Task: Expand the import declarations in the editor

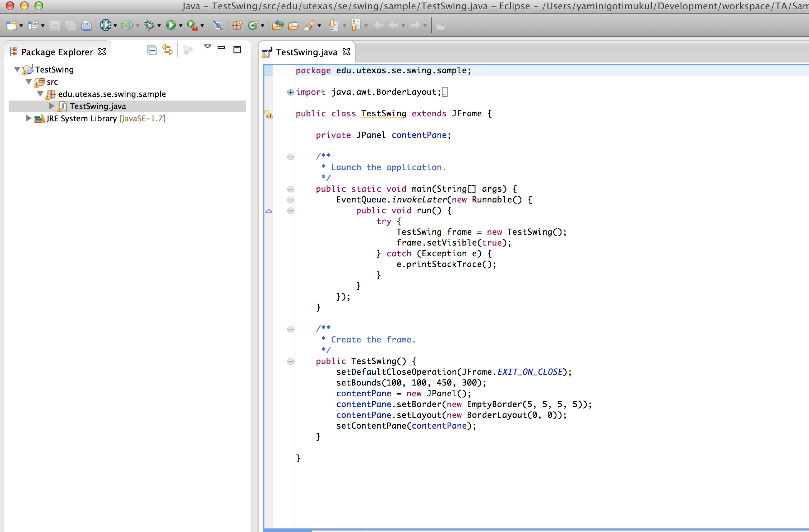Action: 290,92
